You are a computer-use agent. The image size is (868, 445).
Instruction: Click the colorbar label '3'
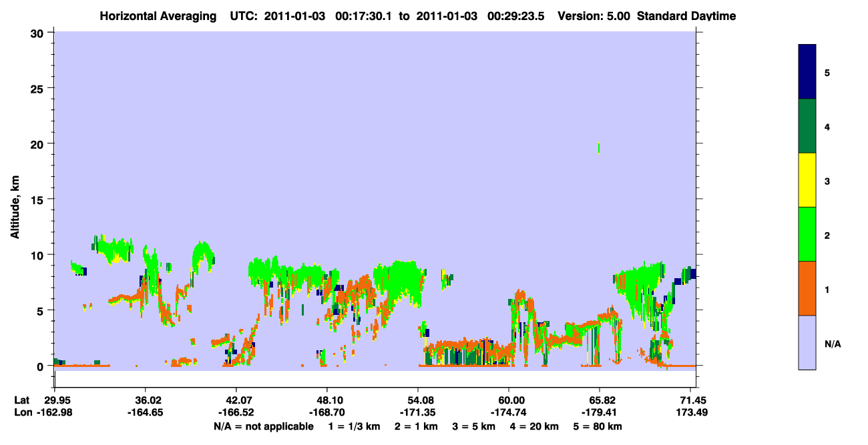click(x=827, y=180)
